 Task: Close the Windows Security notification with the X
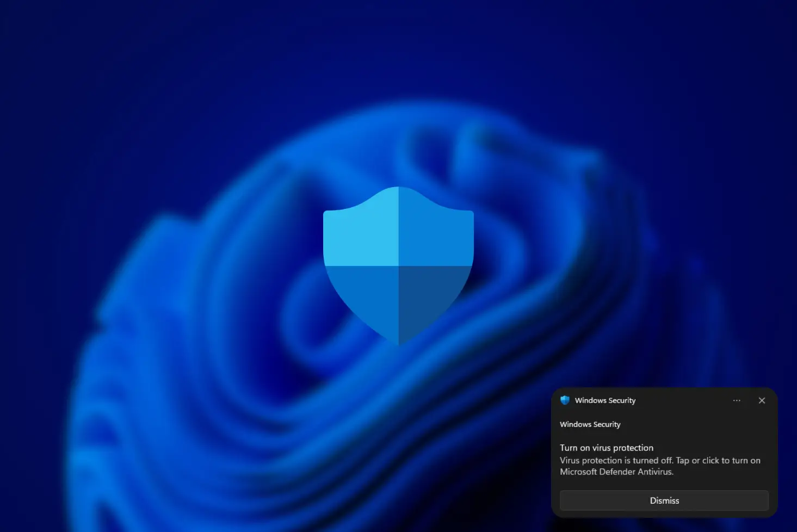762,400
